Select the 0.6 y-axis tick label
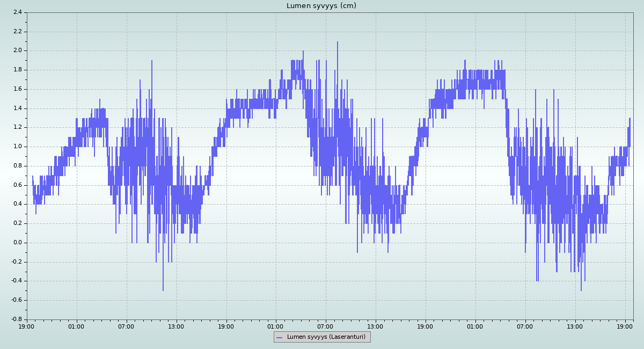This screenshot has height=349, width=644. (17, 185)
